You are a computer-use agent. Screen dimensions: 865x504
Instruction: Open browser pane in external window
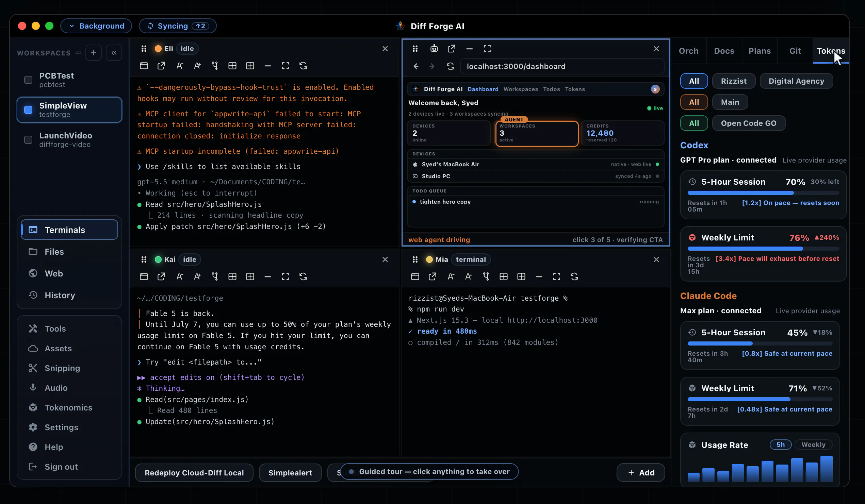452,49
